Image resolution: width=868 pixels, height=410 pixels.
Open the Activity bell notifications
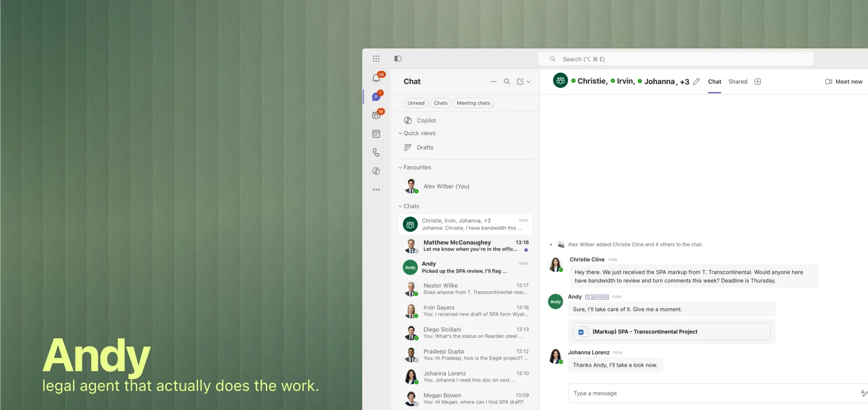point(376,78)
